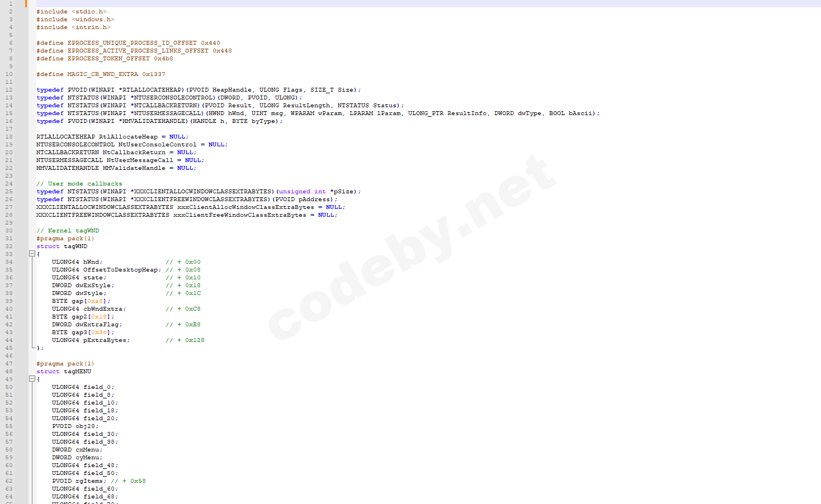Viewport: 821px width, 504px height.
Task: Select the struct tagWND declaration text
Action: click(x=63, y=246)
